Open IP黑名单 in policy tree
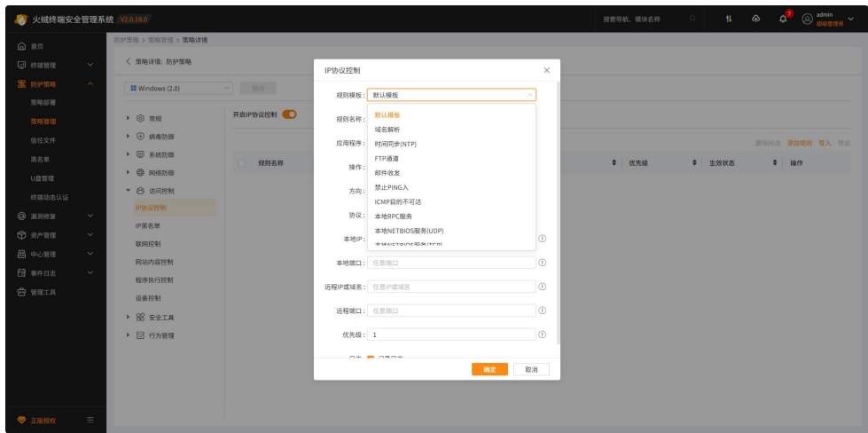The image size is (868, 433). pos(148,226)
